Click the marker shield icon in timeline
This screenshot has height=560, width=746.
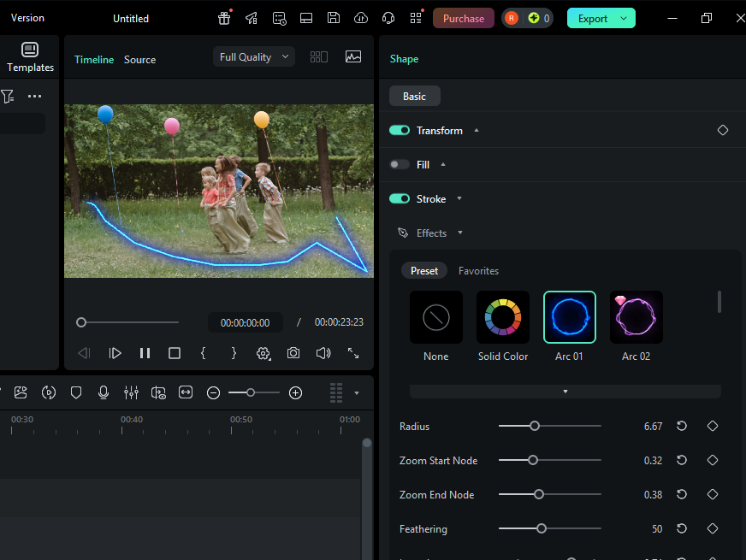[x=76, y=392]
